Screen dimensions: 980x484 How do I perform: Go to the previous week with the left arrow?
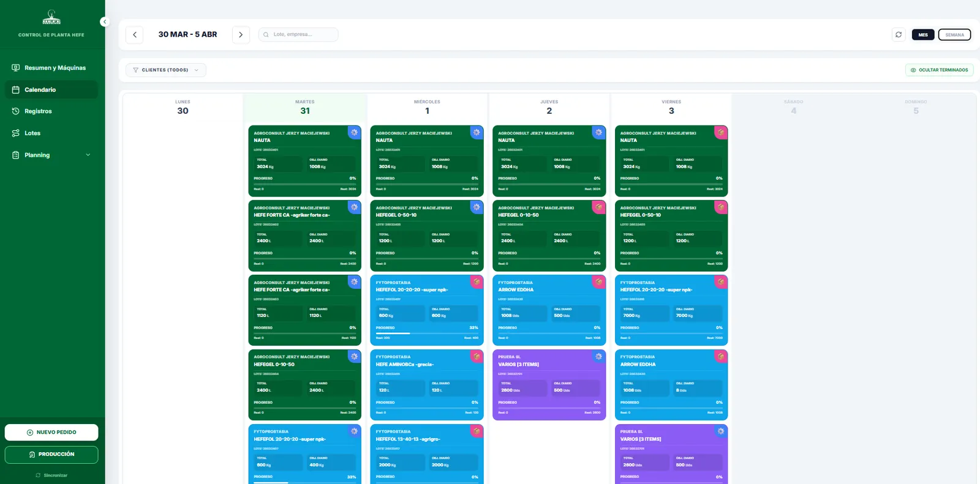(x=135, y=35)
